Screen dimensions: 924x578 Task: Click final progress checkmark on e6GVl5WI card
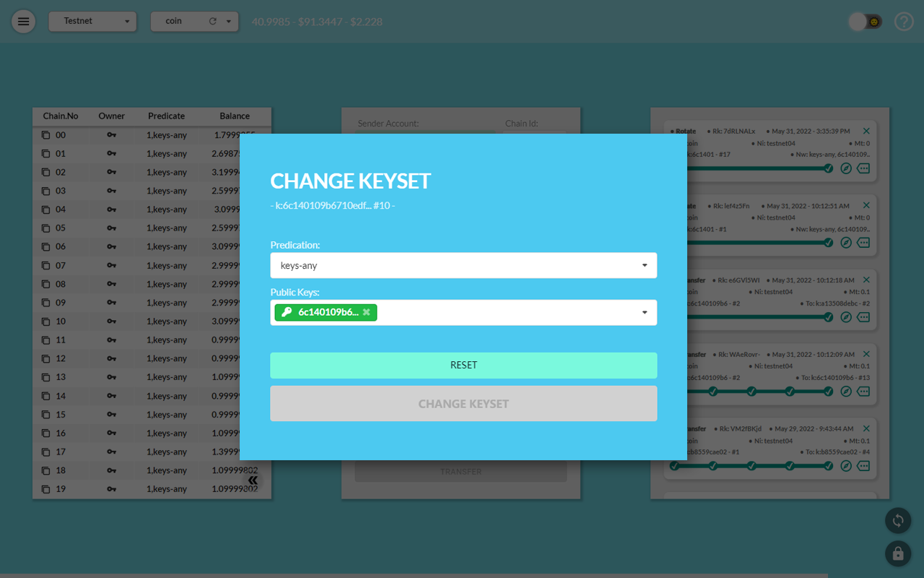tap(829, 317)
